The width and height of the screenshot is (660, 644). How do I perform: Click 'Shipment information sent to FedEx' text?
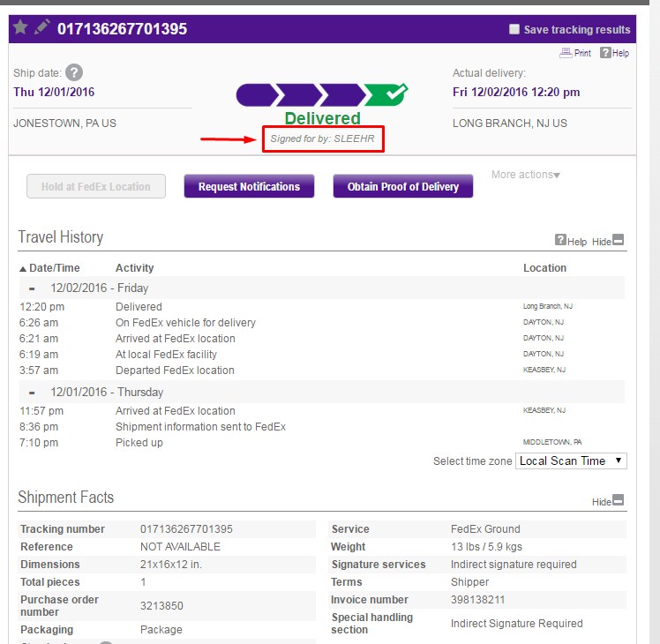pyautogui.click(x=201, y=427)
